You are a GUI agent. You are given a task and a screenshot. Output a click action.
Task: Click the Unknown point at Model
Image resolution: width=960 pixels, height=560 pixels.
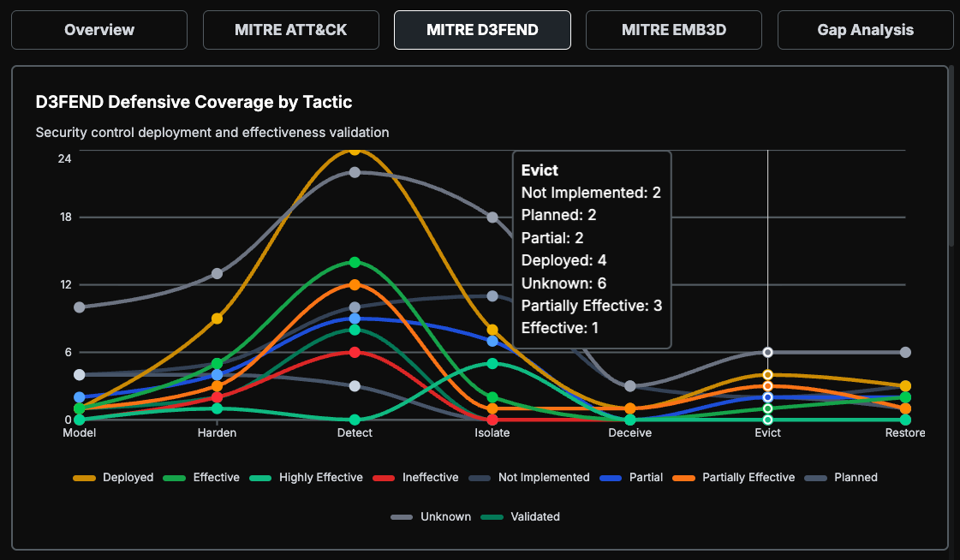[80, 307]
